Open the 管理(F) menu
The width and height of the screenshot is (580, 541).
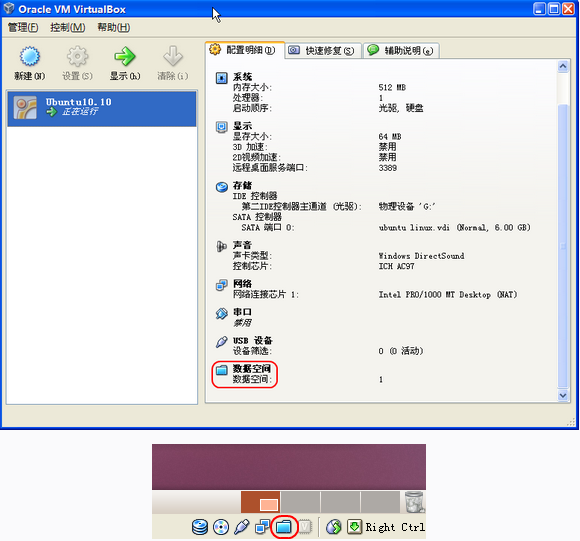click(23, 27)
